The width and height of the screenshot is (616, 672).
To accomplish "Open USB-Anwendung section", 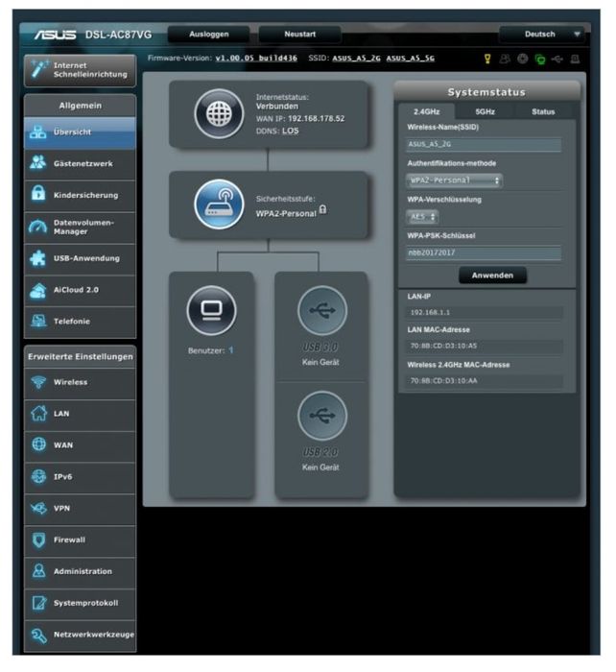I will 80,258.
